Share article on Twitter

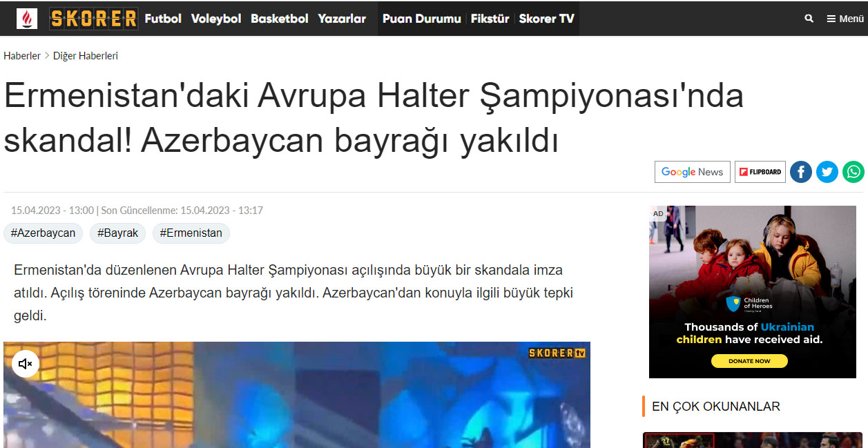tap(827, 172)
